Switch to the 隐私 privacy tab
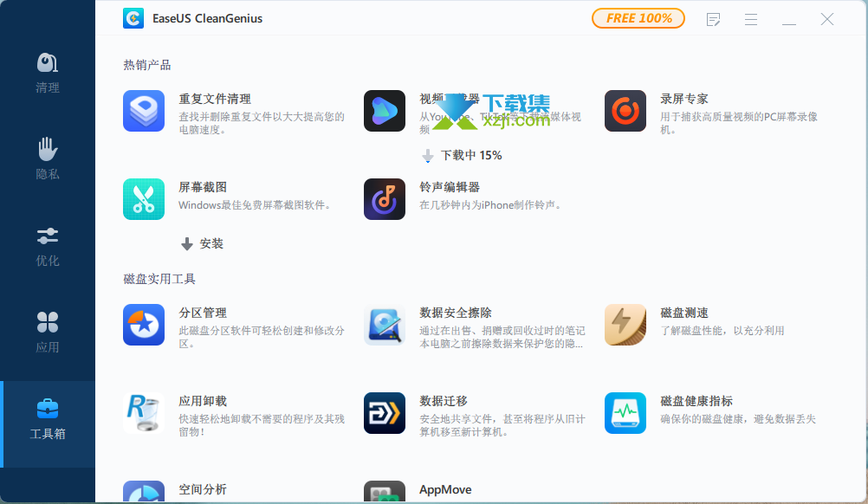 pyautogui.click(x=48, y=159)
